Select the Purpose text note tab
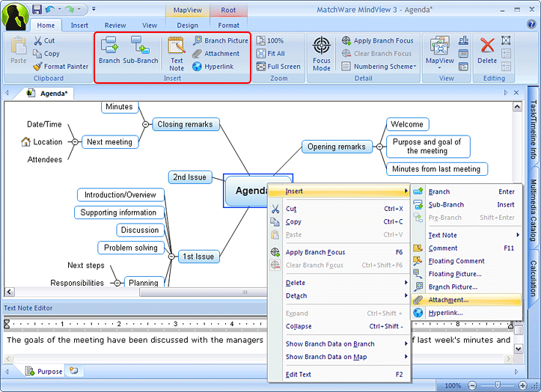Screen dimensions: 541x392 (44, 371)
